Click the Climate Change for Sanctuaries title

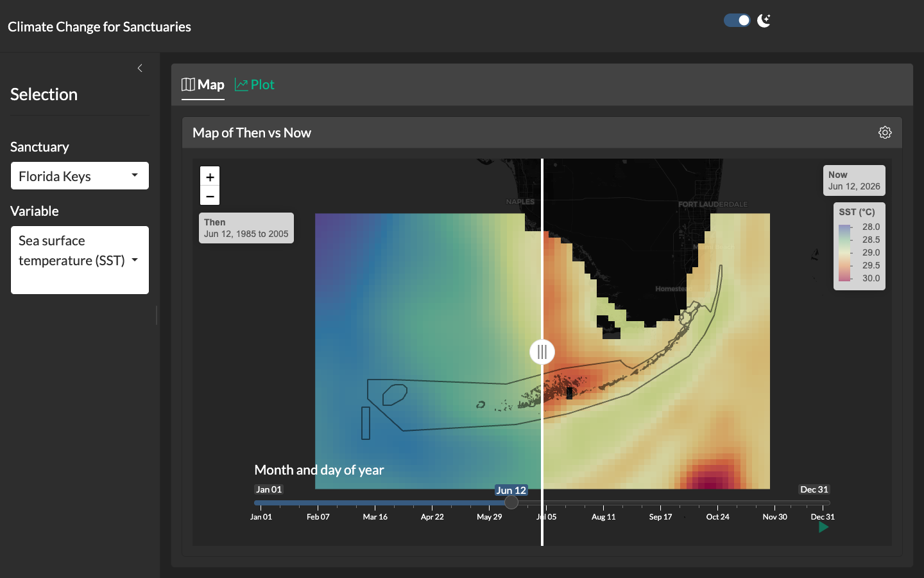pos(99,27)
